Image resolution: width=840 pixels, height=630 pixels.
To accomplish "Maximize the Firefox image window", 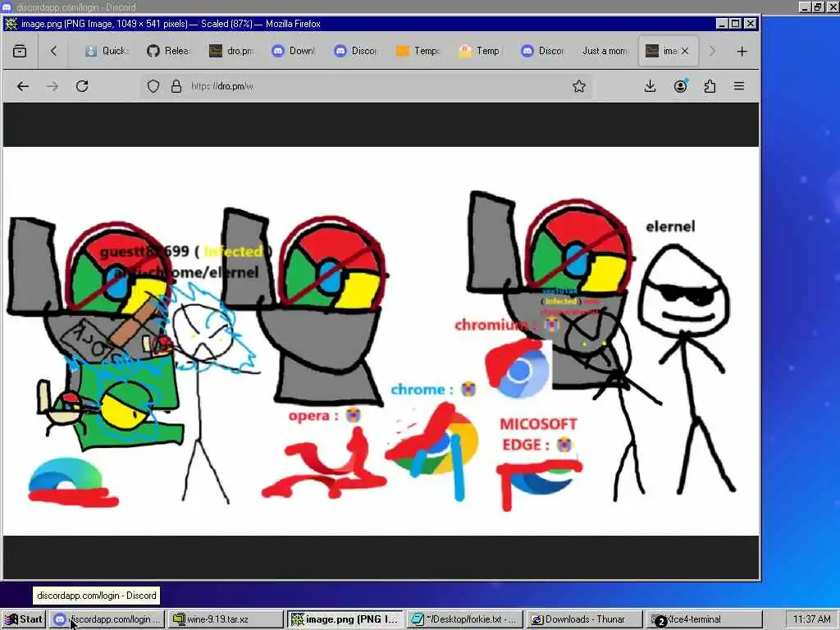I will pos(736,24).
